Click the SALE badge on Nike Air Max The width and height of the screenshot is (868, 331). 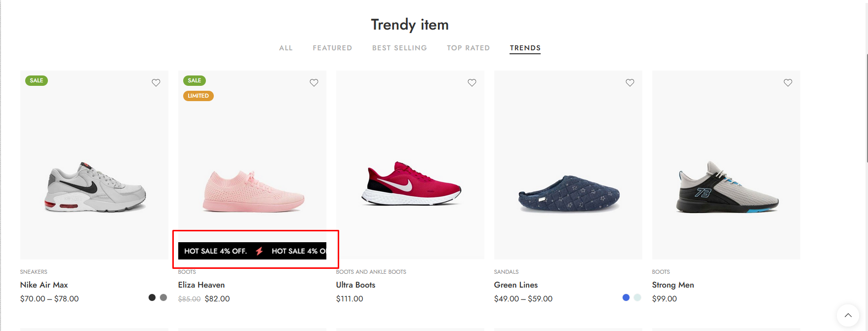point(37,80)
